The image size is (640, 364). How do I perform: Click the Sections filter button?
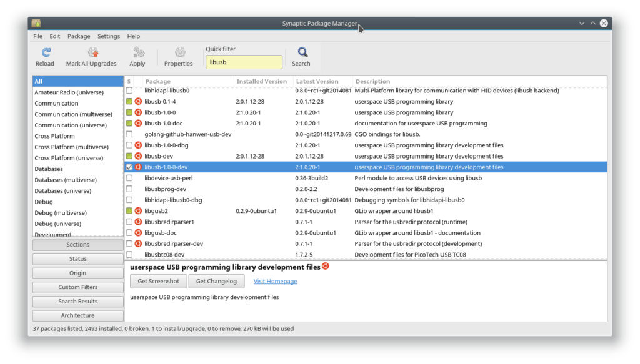click(78, 245)
